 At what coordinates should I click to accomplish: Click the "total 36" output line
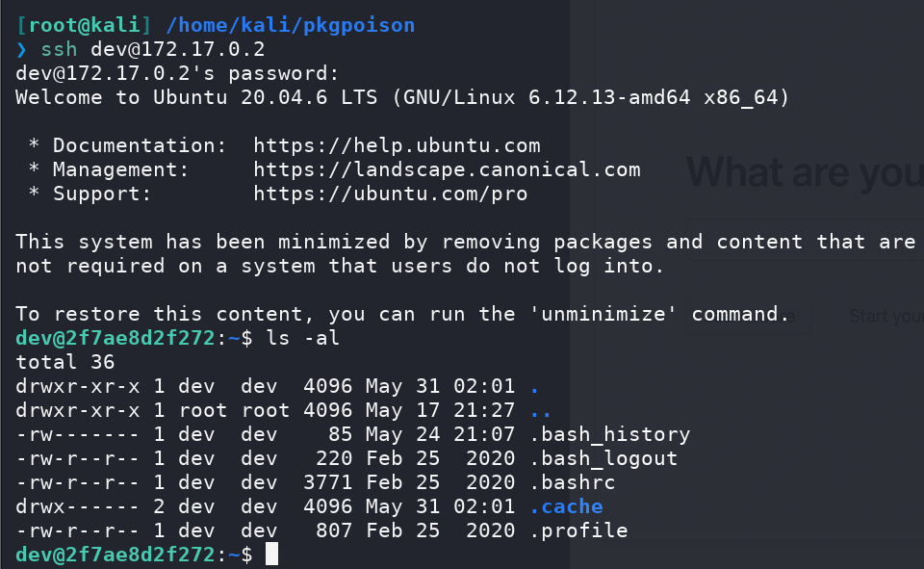tap(65, 363)
